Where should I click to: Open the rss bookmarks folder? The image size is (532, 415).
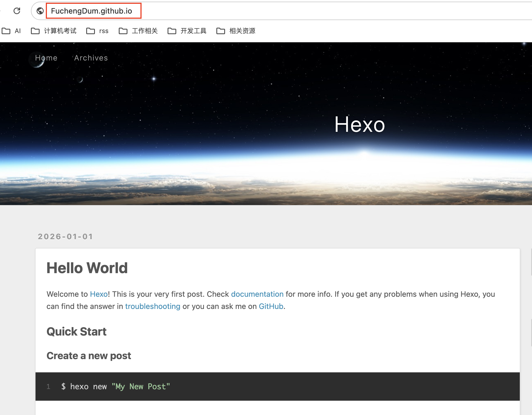[x=97, y=31]
